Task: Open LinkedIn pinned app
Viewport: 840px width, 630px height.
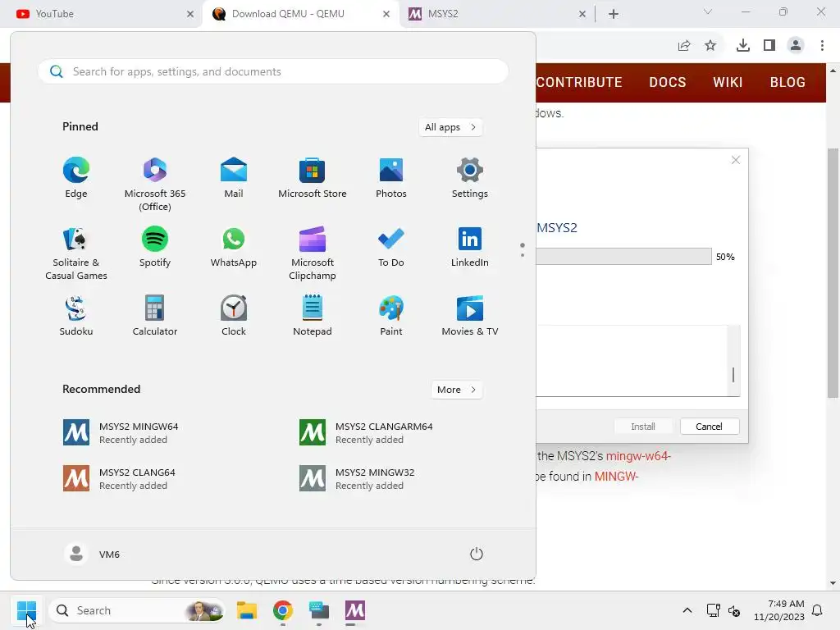Action: tap(470, 247)
